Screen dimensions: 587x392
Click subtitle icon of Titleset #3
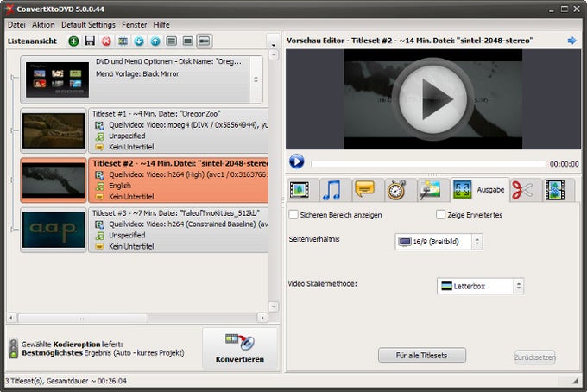(99, 247)
